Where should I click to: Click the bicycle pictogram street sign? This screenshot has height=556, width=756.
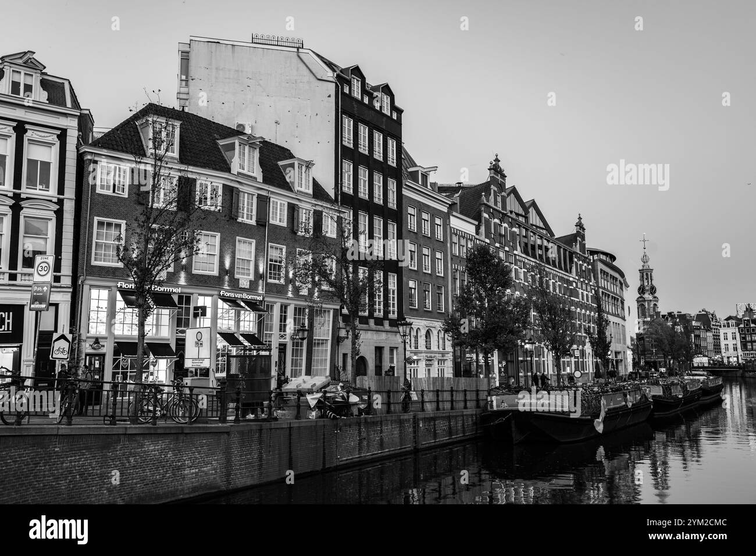60,347
